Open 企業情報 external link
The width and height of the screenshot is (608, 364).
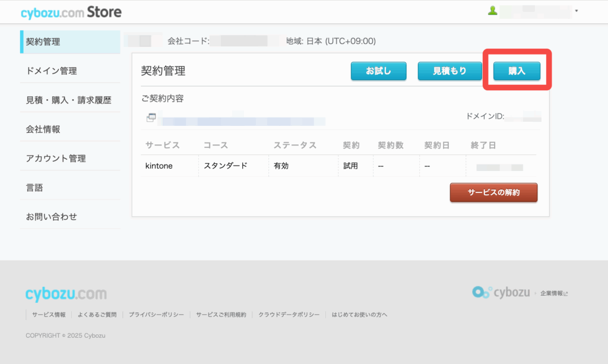(x=553, y=293)
